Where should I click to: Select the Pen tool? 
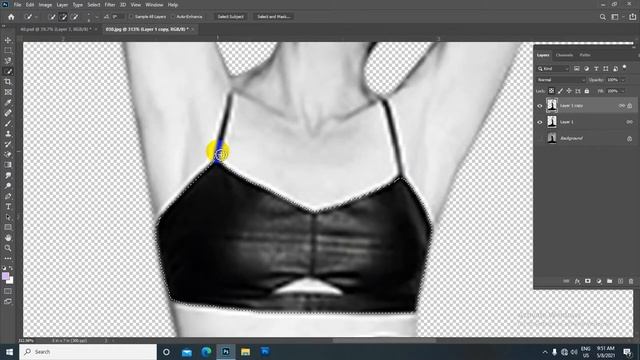click(8, 196)
